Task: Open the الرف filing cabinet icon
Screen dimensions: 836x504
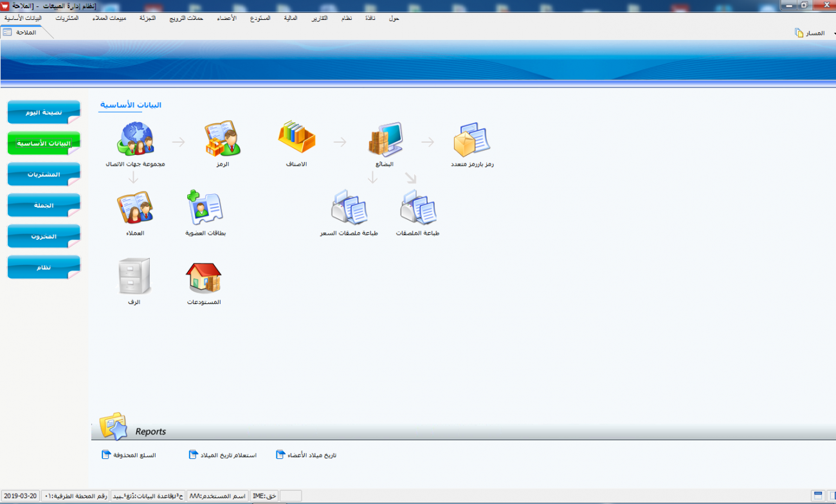Action: click(134, 276)
